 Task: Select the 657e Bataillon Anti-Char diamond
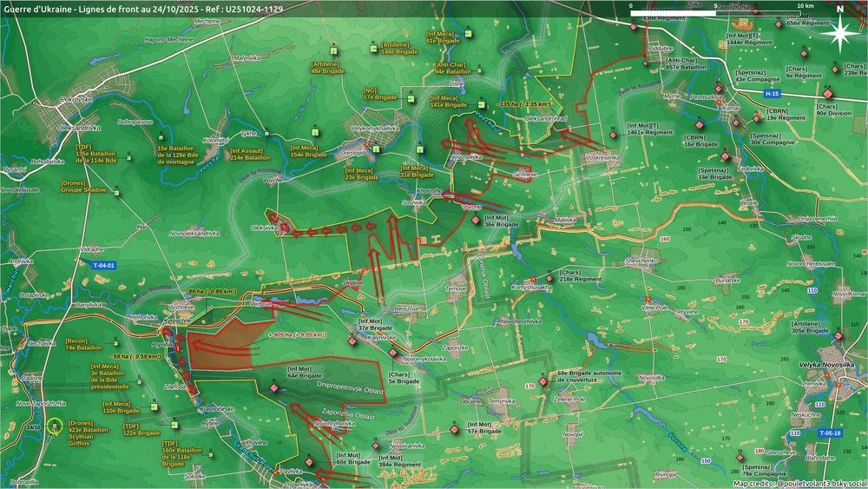tap(646, 63)
